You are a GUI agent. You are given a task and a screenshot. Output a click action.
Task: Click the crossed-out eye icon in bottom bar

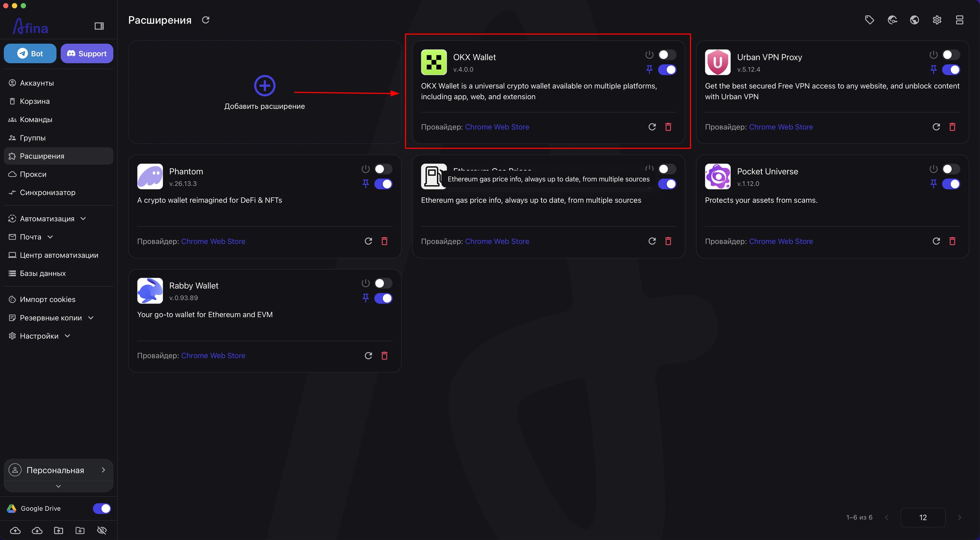[x=102, y=531]
